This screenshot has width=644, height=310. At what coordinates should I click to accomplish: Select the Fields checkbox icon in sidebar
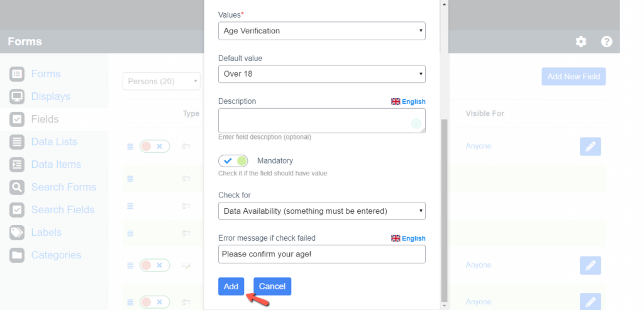point(17,119)
